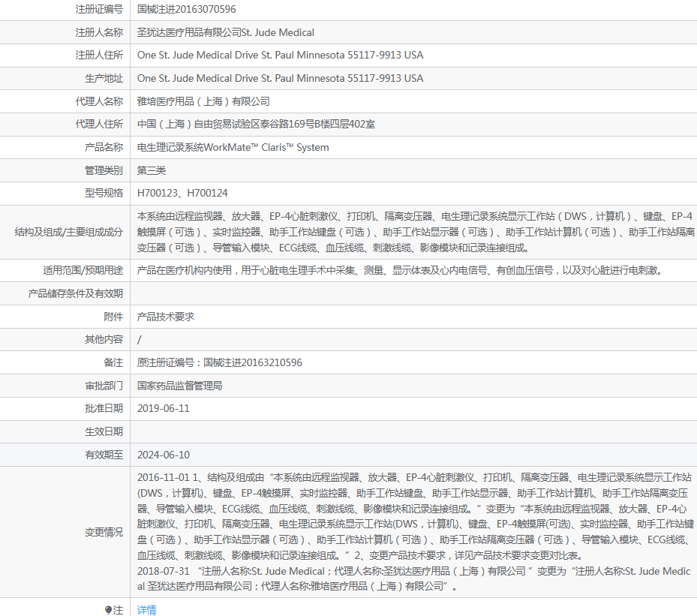
Task: Click the 注册证编号 label
Action: pos(99,9)
